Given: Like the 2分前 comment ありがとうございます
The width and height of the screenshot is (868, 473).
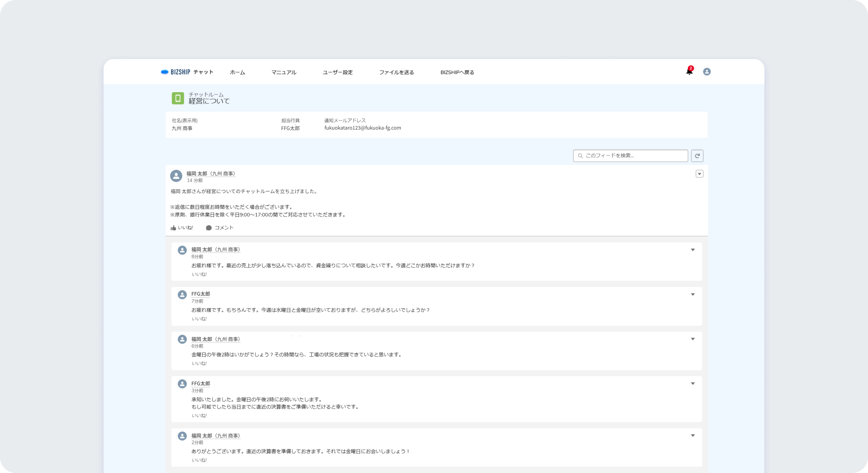Looking at the screenshot, I should [199, 460].
